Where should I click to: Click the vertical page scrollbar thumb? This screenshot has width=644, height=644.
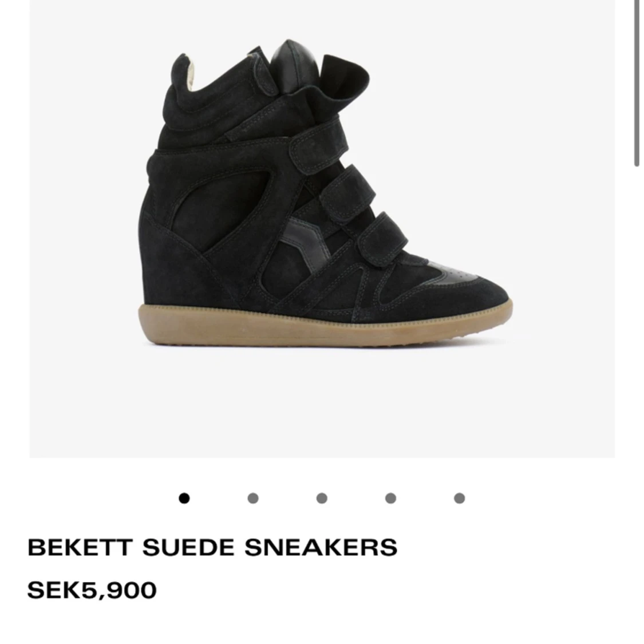(636, 82)
